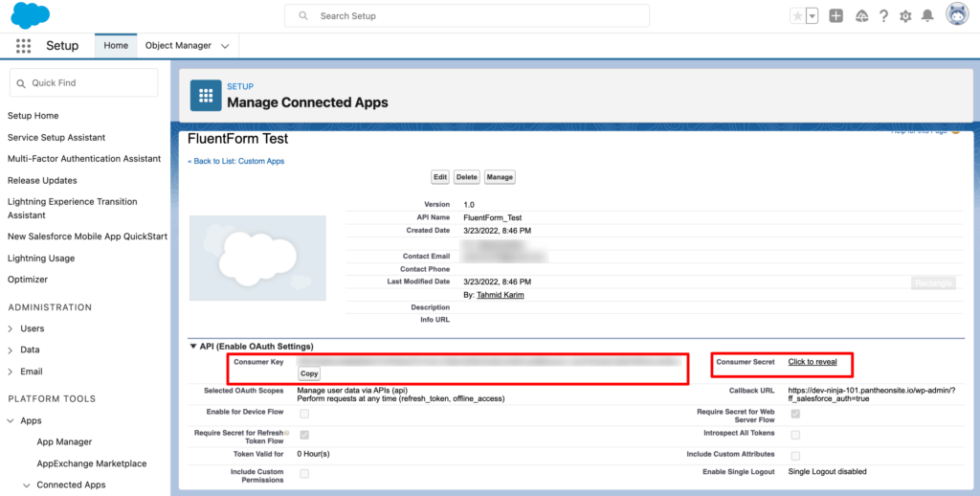Click the FluentForm Test app heading
Viewport: 980px width, 496px height.
(x=237, y=139)
